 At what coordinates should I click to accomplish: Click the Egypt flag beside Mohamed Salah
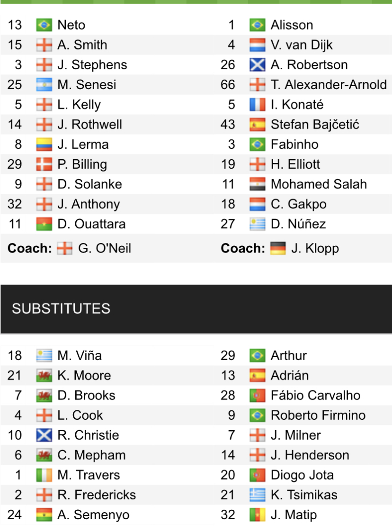click(x=257, y=184)
